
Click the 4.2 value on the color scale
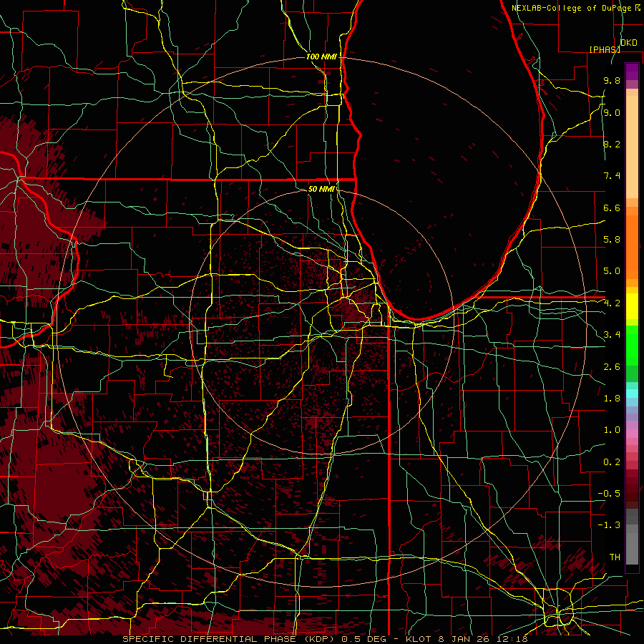coord(612,303)
